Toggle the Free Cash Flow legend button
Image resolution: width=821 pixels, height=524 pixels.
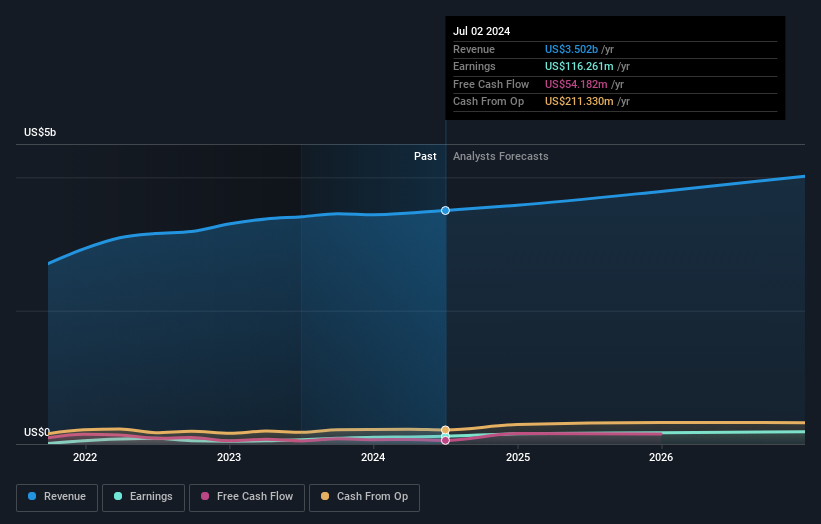point(247,497)
